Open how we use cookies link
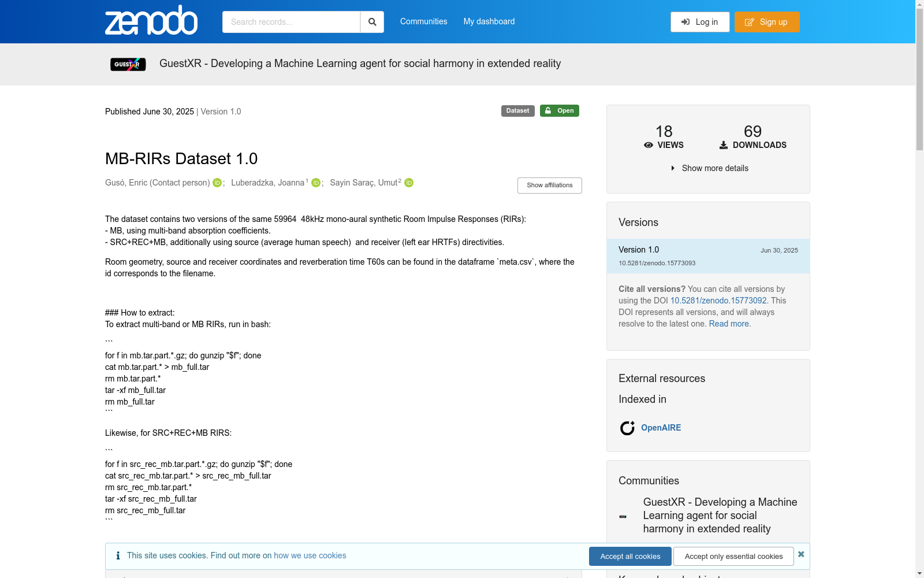924x578 pixels. 310,555
